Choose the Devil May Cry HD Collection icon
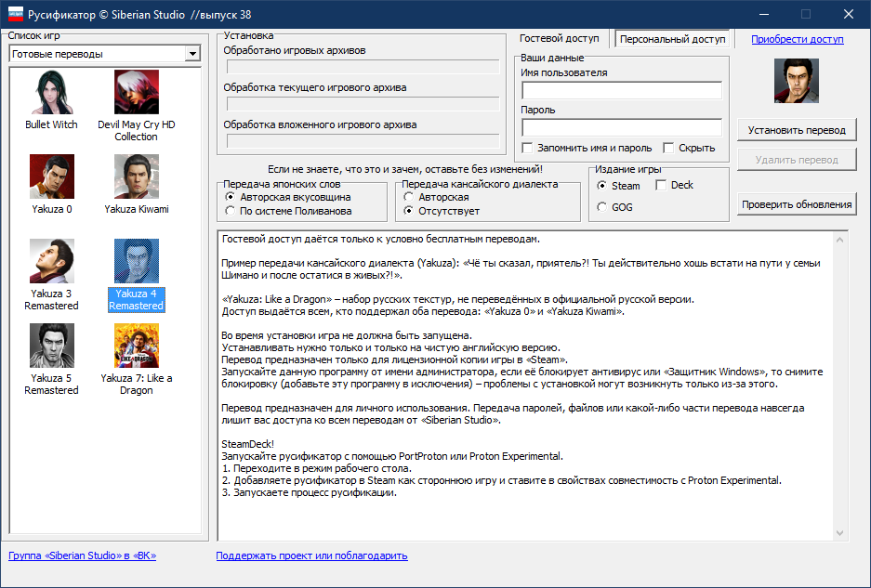 tap(136, 92)
